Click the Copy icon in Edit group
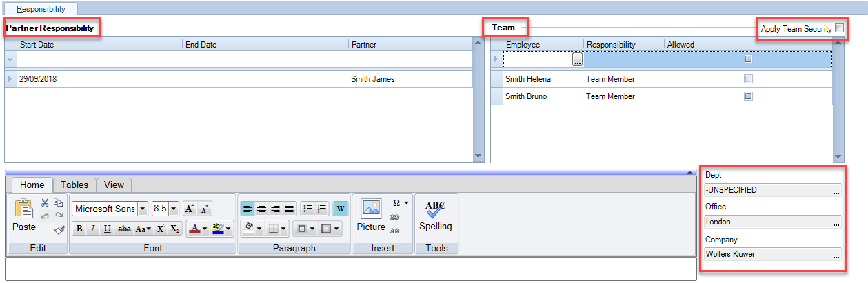868x283 pixels. tap(59, 202)
